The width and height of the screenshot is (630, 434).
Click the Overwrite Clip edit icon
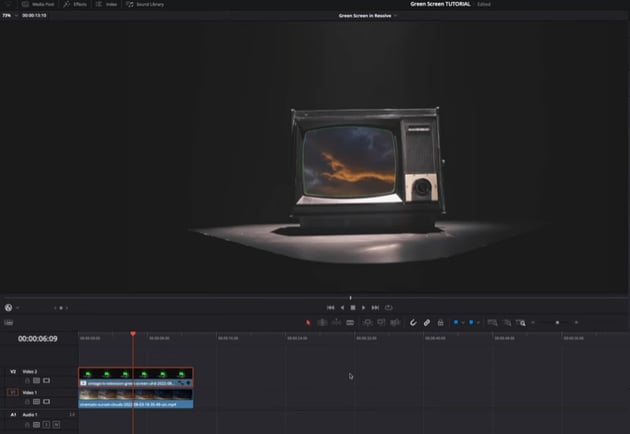(381, 322)
